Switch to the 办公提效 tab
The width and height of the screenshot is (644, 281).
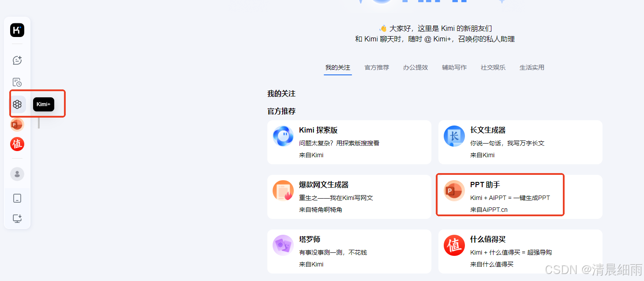coord(416,67)
